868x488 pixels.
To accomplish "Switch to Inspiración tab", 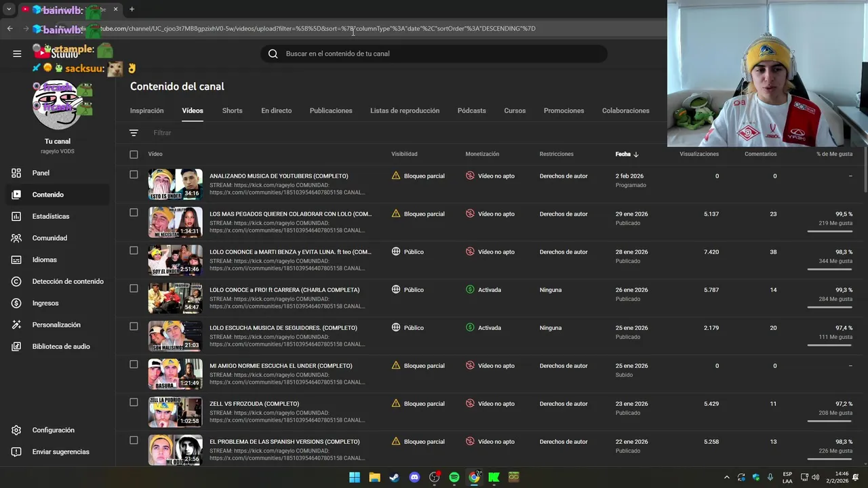I will coord(147,110).
